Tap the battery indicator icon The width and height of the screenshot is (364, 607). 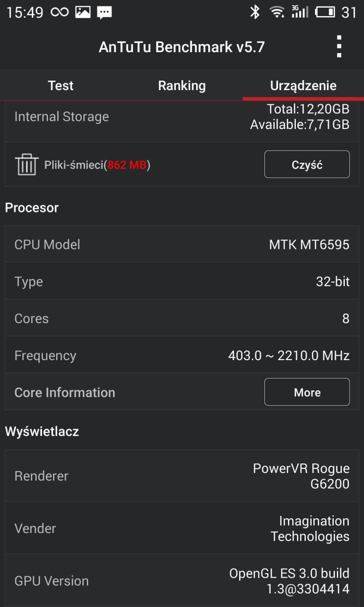click(x=325, y=12)
